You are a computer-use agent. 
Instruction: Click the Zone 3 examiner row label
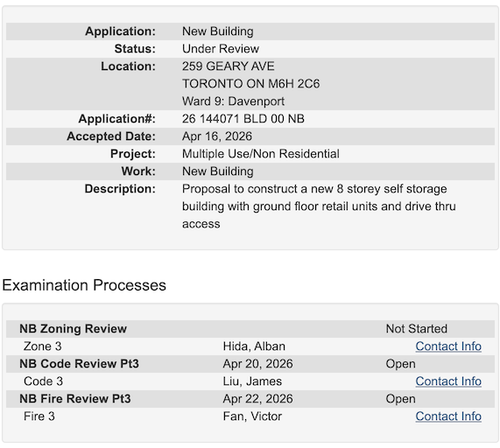(42, 346)
